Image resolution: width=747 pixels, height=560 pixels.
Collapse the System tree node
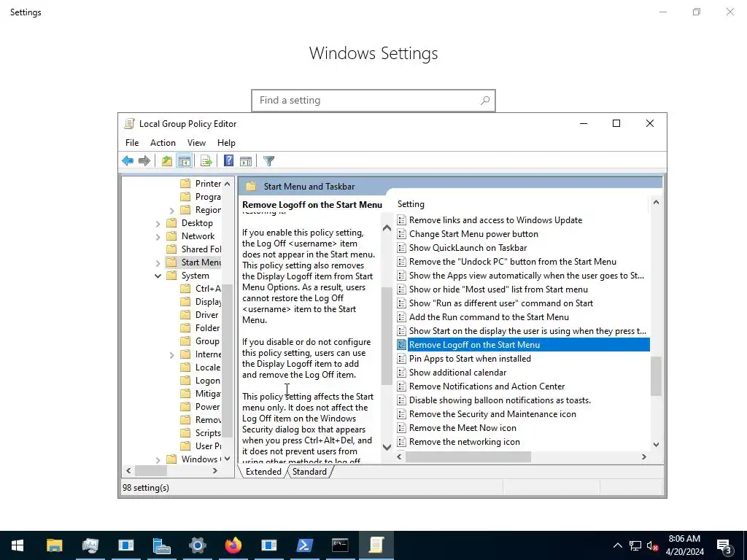[158, 276]
